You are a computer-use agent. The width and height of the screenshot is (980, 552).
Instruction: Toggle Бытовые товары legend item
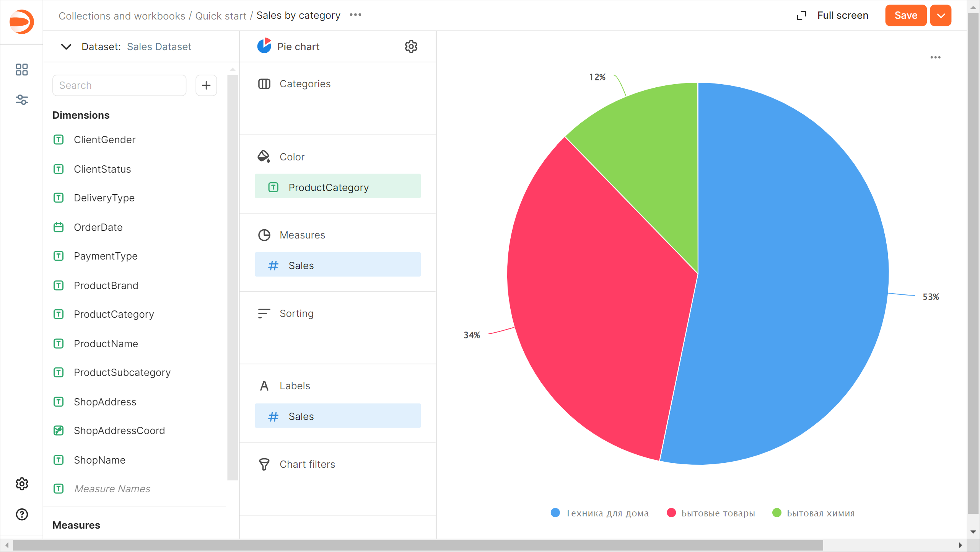coord(718,513)
